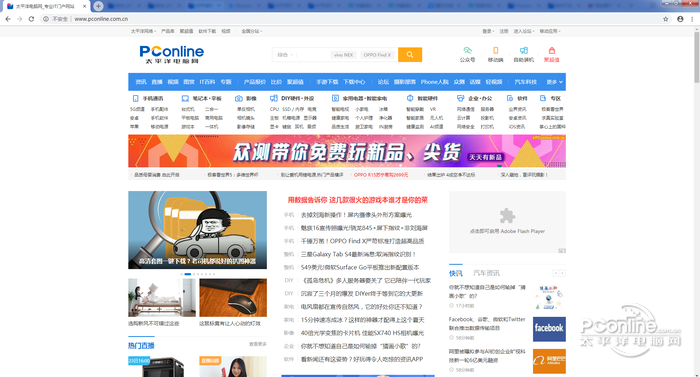This screenshot has height=377, width=700.
Task: Click the 企业·办公 category icon
Action: pyautogui.click(x=460, y=98)
